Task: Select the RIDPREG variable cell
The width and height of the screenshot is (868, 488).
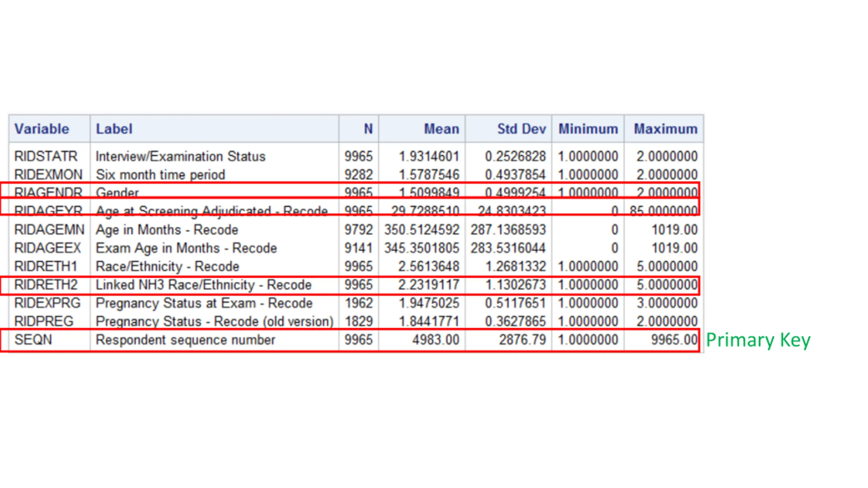Action: (x=44, y=321)
